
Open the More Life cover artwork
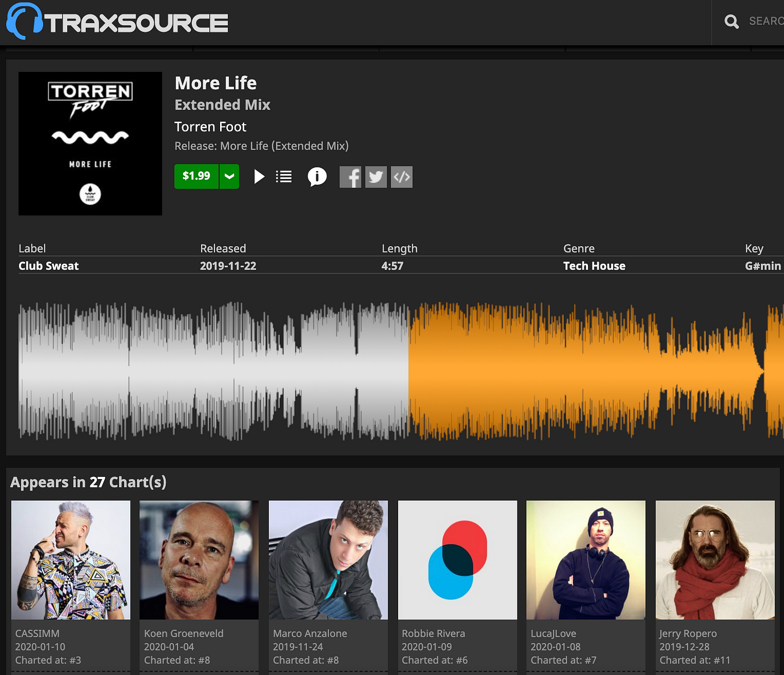(x=90, y=143)
